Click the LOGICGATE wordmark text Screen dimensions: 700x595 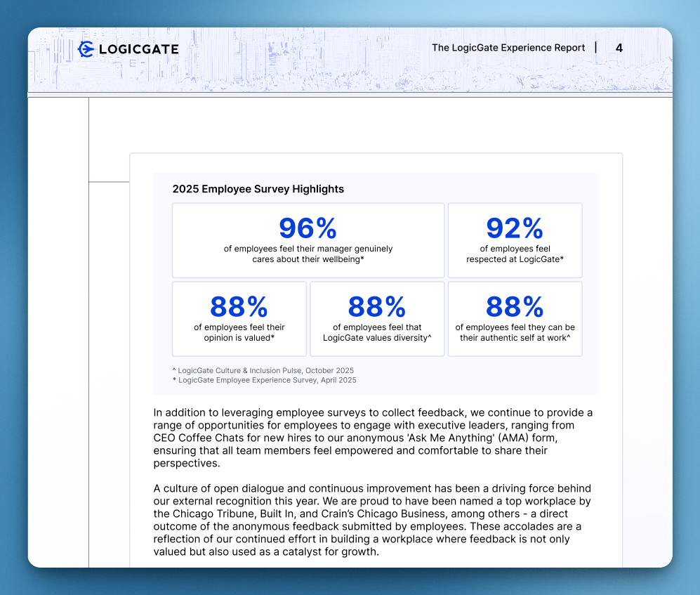coord(139,49)
